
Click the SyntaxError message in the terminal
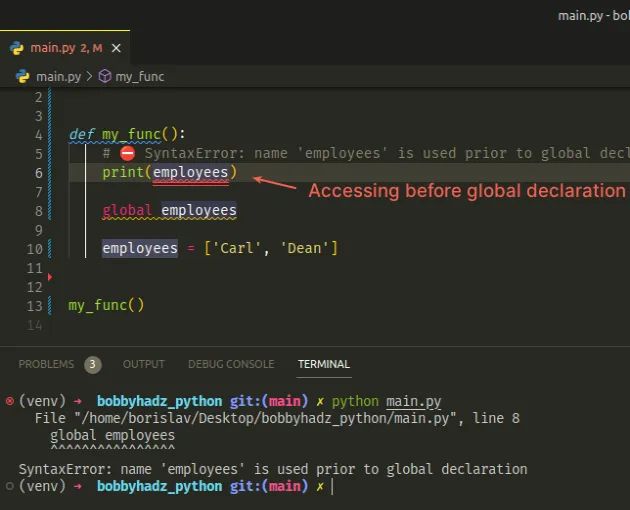coord(273,469)
